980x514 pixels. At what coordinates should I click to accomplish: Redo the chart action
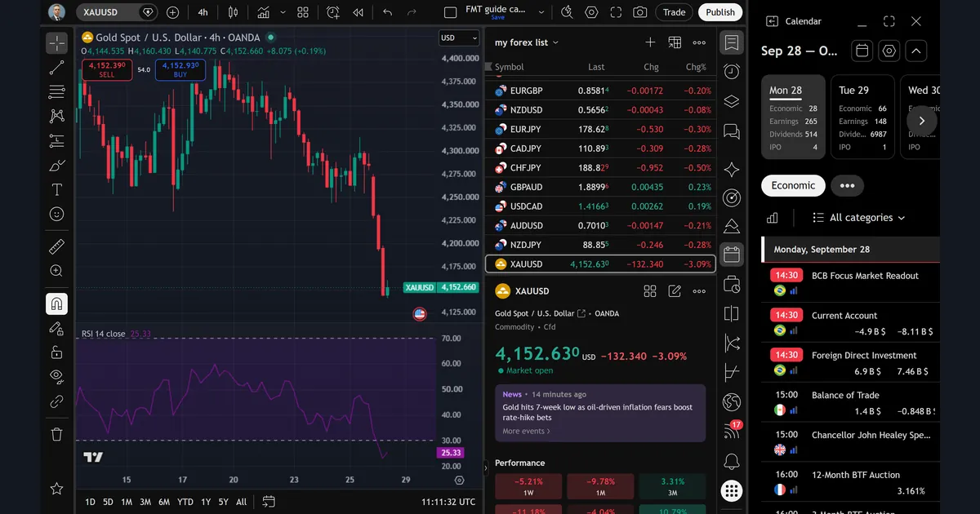412,12
